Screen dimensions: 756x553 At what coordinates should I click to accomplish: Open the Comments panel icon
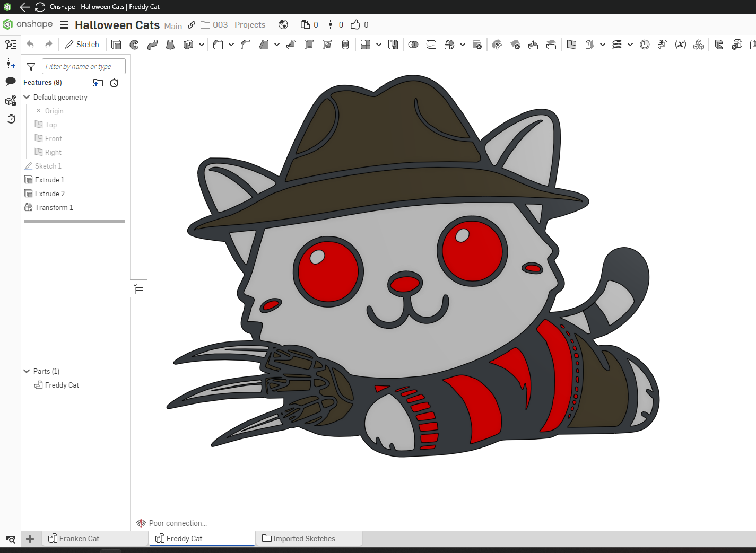tap(11, 82)
